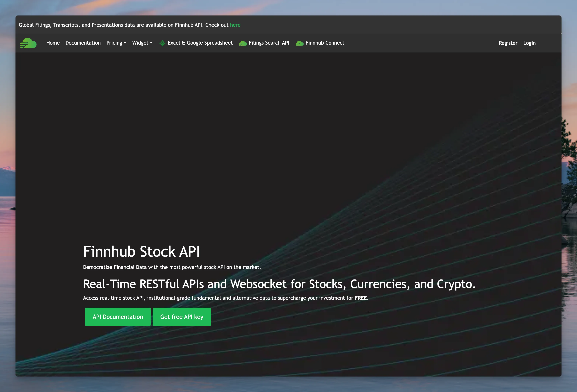This screenshot has height=392, width=577.
Task: Open the Login page
Action: coord(529,43)
